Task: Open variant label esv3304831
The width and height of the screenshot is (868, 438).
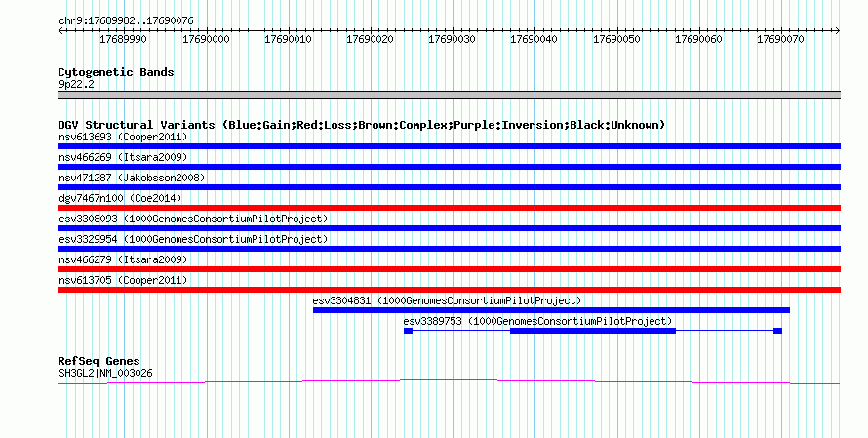Action: point(447,300)
